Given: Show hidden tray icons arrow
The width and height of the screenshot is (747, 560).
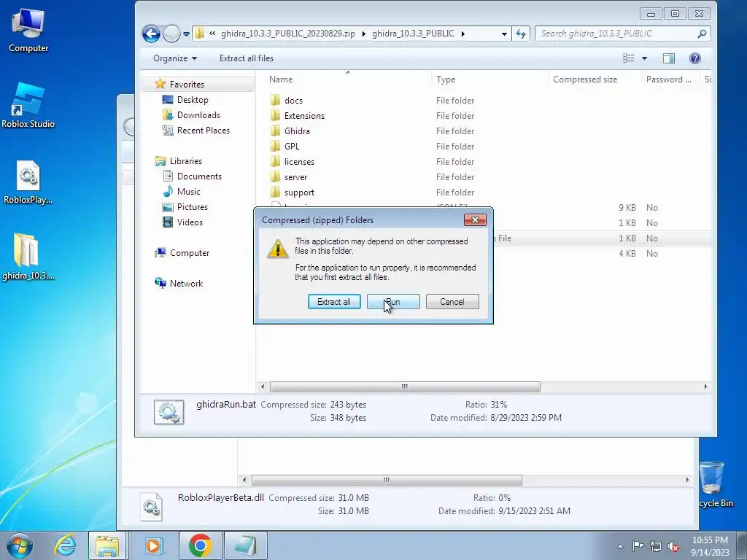Looking at the screenshot, I should coord(620,546).
